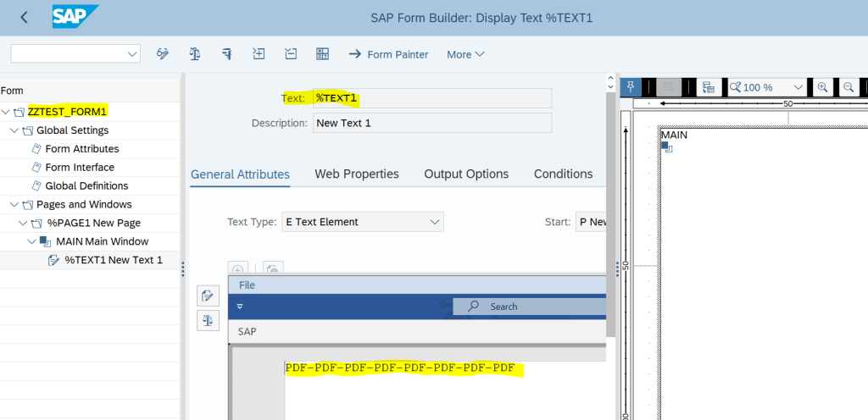Click the Check scales icon in top toolbar
The width and height of the screenshot is (868, 420).
tap(195, 54)
